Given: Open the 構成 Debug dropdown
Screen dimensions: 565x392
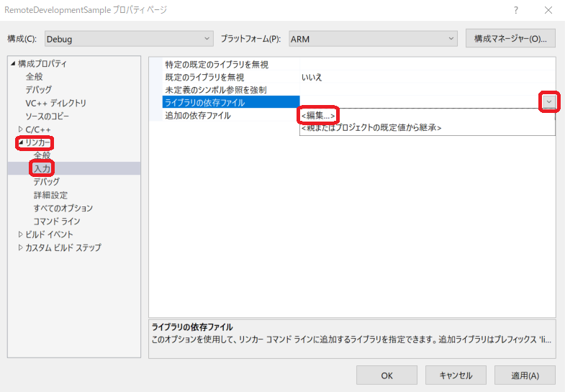Looking at the screenshot, I should (129, 39).
